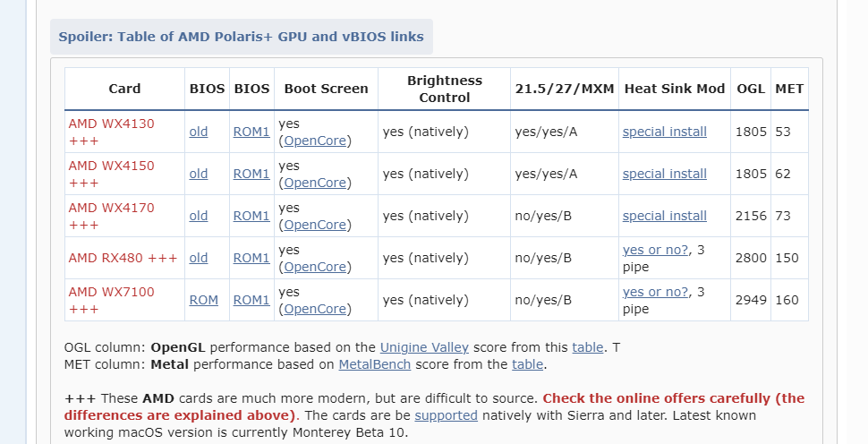Open the old BIOS link for RX480
868x444 pixels.
198,258
